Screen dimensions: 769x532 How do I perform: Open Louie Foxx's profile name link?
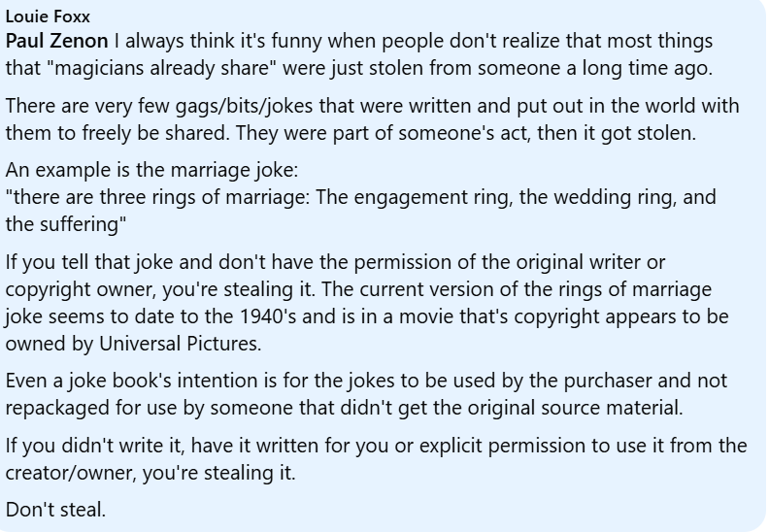(48, 17)
